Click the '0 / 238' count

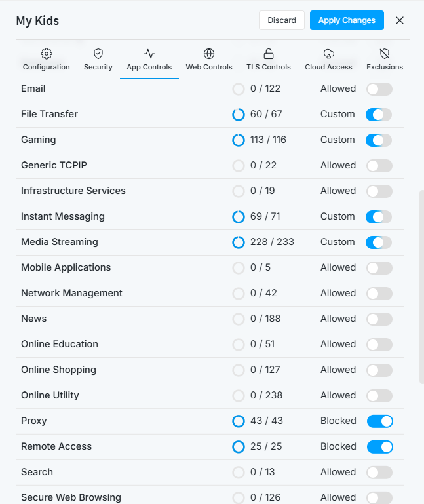[x=266, y=395]
